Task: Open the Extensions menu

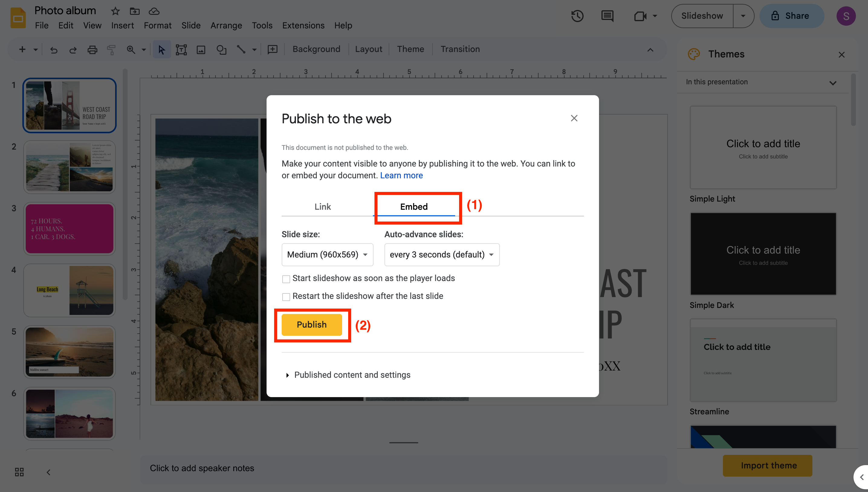Action: coord(303,25)
